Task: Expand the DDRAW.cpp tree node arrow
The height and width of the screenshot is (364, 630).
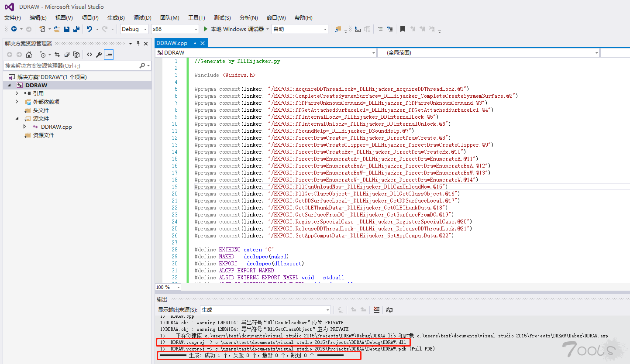Action: [25, 127]
